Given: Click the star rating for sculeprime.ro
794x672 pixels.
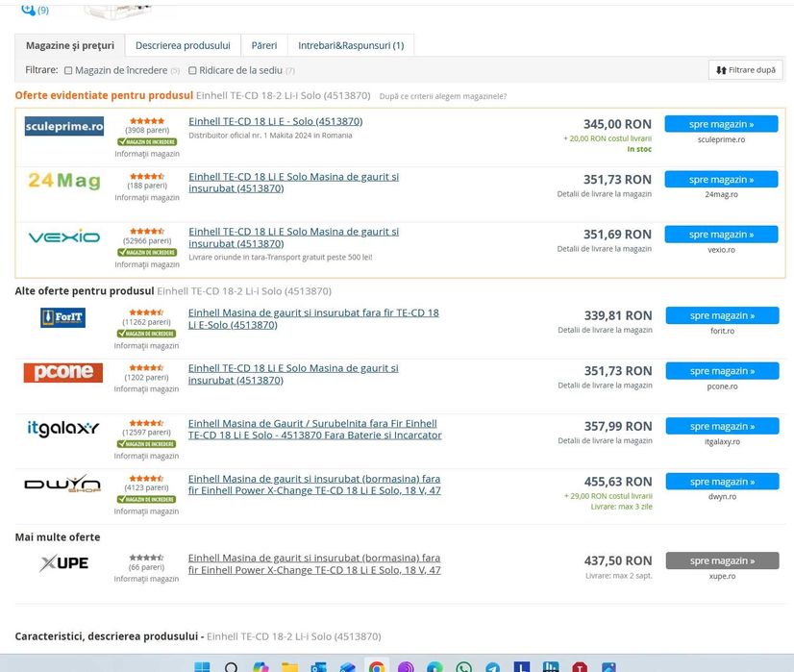Looking at the screenshot, I should click(x=147, y=121).
